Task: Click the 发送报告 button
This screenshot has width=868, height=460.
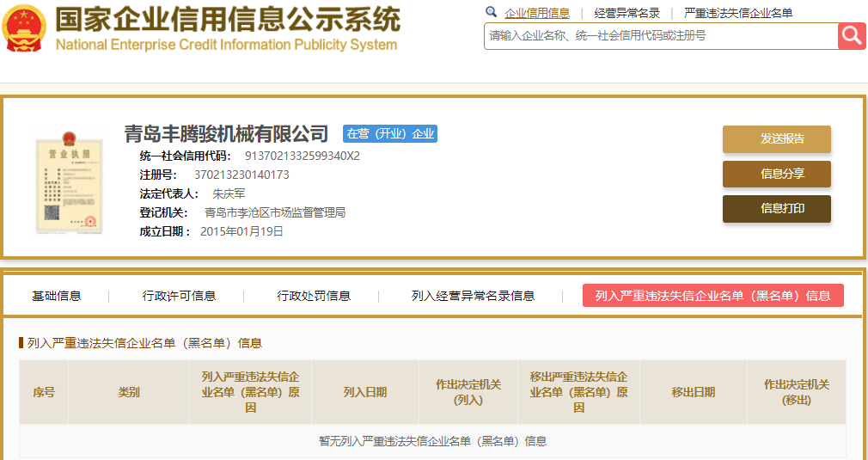Action: (x=777, y=139)
